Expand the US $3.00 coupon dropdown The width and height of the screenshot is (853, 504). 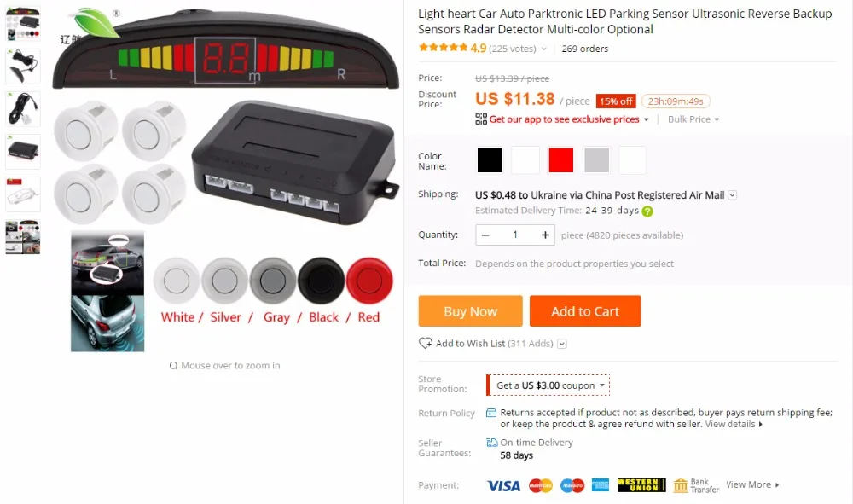point(602,385)
